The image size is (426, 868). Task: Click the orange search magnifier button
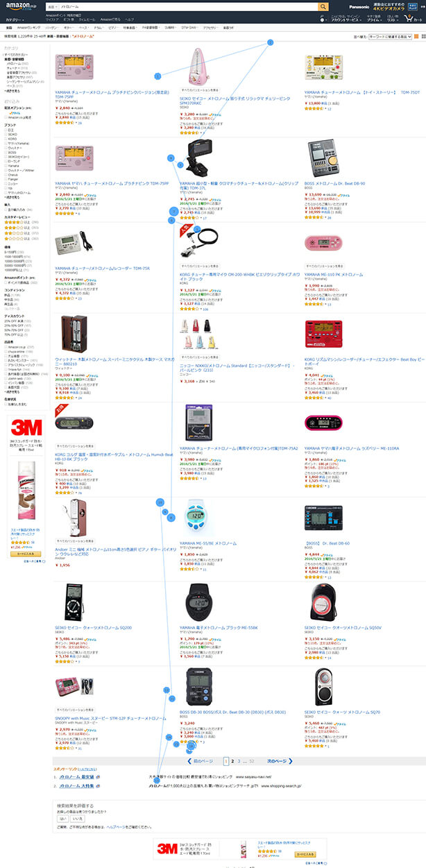click(x=323, y=6)
